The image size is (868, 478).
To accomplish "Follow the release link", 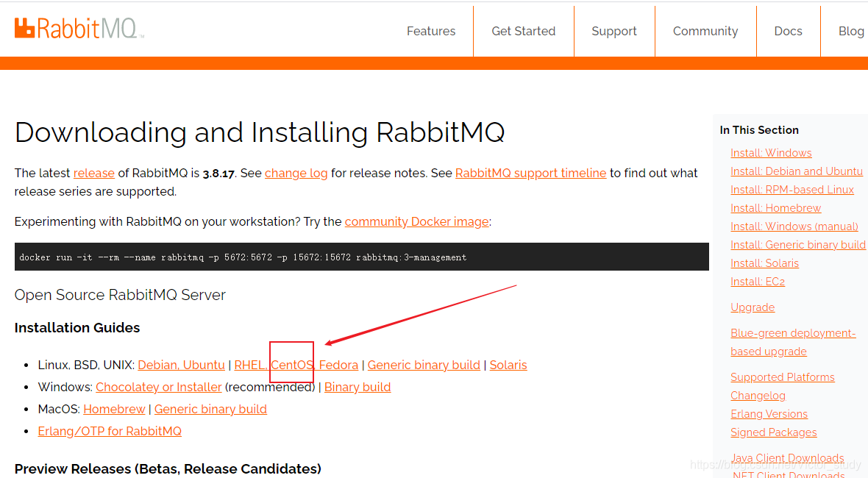I will click(94, 173).
